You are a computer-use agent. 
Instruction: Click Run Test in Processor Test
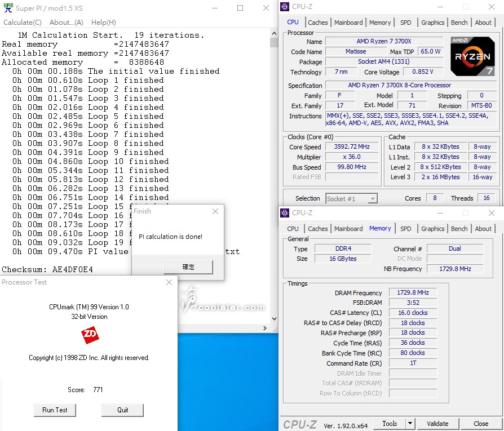(x=55, y=410)
